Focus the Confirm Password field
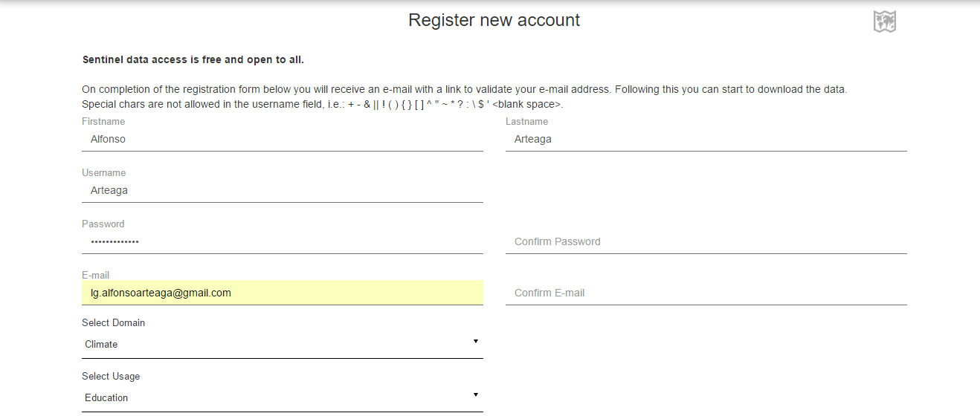 pyautogui.click(x=706, y=241)
